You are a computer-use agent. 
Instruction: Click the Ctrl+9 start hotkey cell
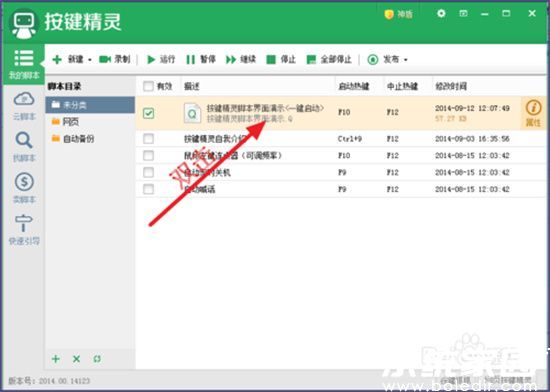[x=350, y=139]
